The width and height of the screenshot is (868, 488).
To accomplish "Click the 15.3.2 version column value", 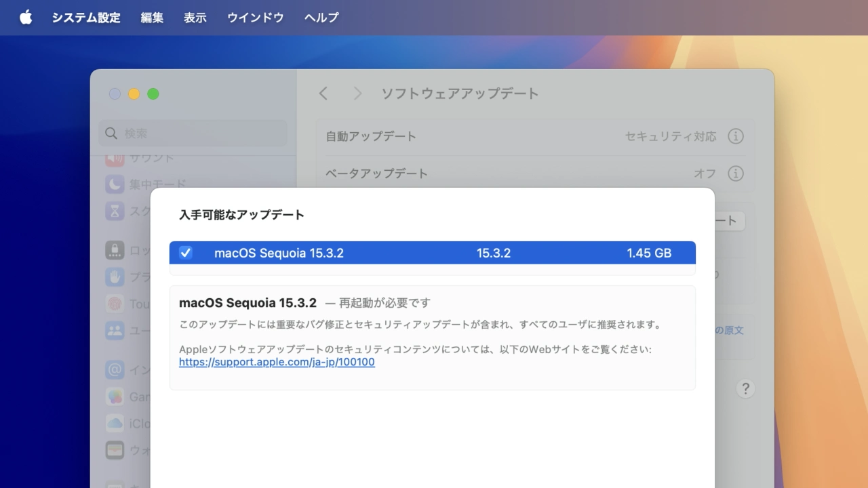I will 494,253.
